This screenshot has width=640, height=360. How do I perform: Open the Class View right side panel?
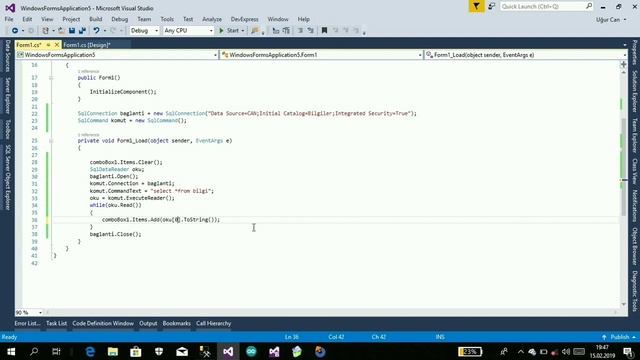click(x=634, y=171)
